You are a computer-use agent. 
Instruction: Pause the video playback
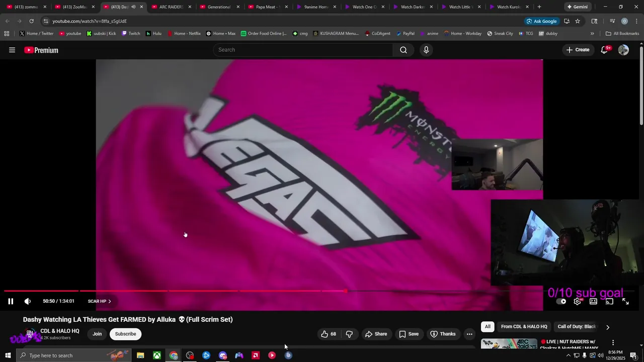pos(11,301)
